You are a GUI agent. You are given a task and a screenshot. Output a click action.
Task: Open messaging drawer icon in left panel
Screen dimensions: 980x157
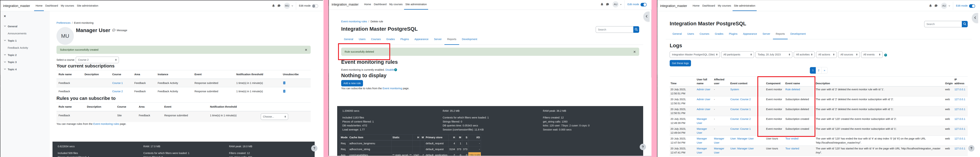point(279,6)
